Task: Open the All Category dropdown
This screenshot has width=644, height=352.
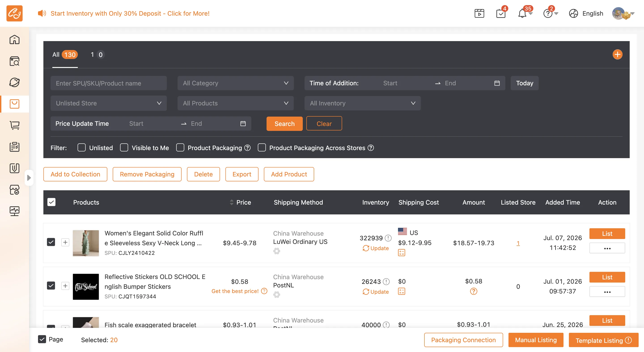Action: 235,83
